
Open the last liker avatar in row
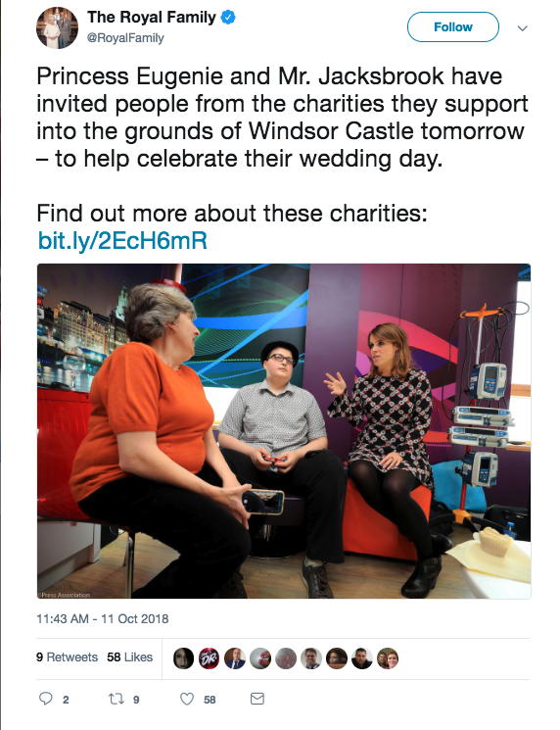(x=387, y=658)
